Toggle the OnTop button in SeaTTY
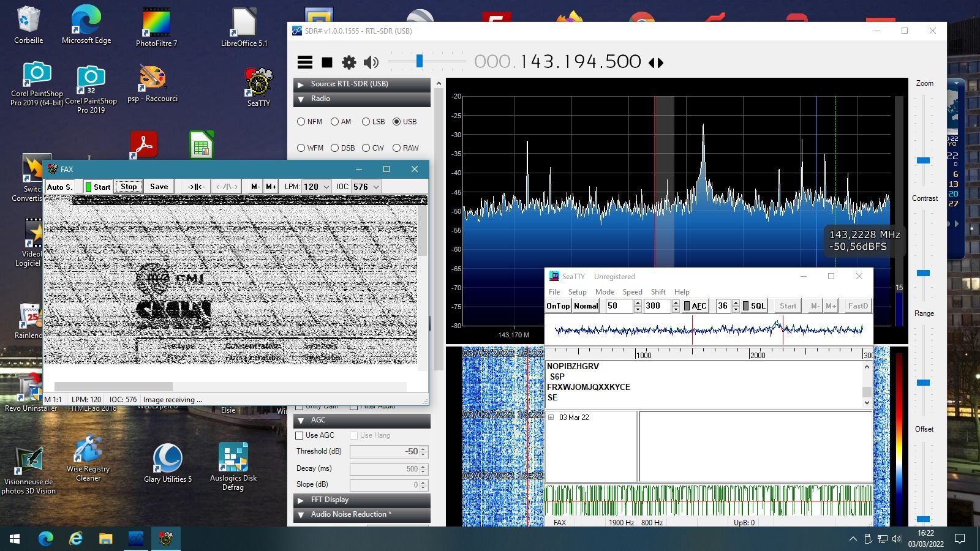 [558, 306]
